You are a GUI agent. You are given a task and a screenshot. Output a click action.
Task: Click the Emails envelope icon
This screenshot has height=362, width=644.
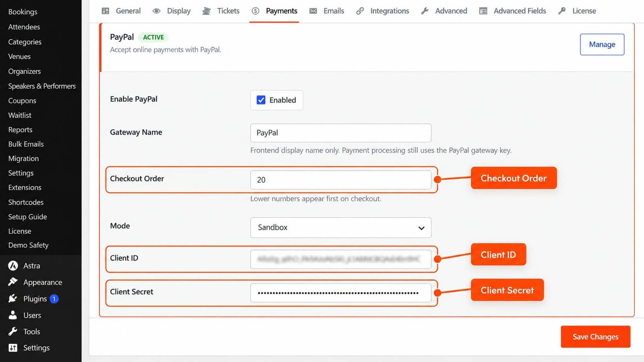pos(313,11)
